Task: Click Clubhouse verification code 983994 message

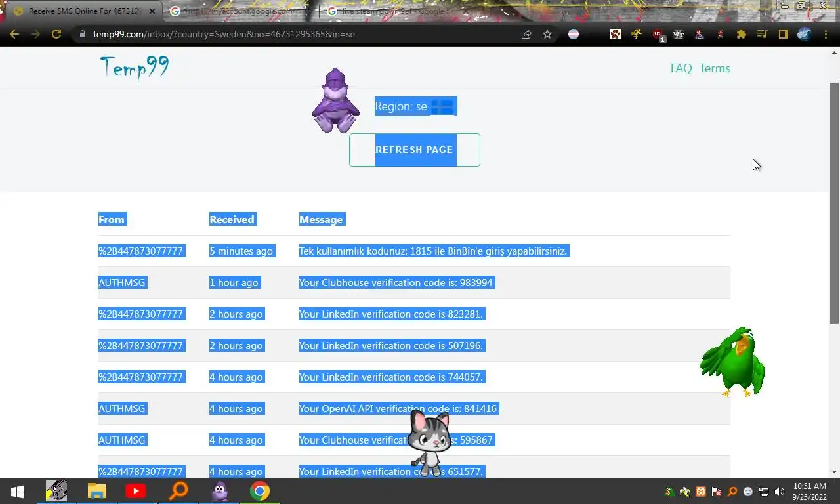Action: click(396, 283)
